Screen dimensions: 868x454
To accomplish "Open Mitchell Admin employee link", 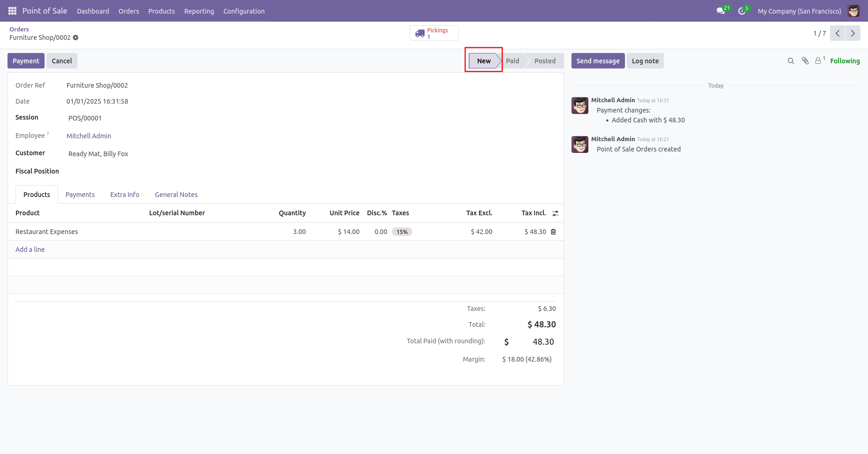I will click(x=89, y=136).
